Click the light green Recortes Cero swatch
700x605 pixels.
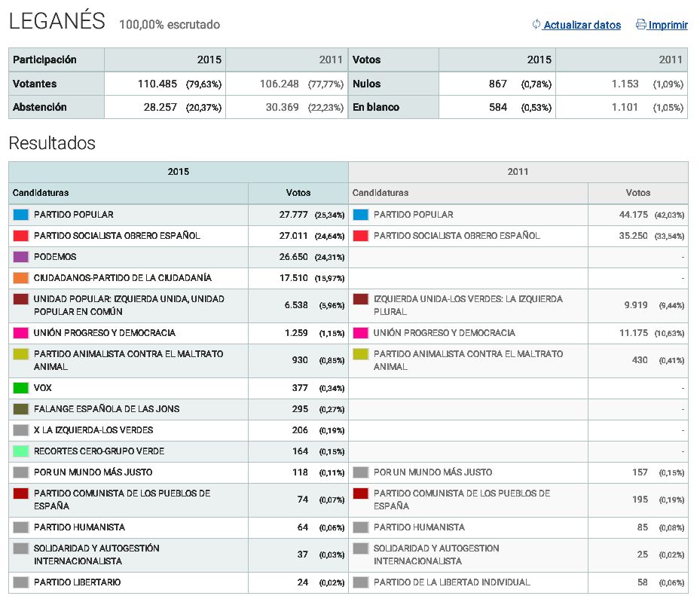(21, 451)
